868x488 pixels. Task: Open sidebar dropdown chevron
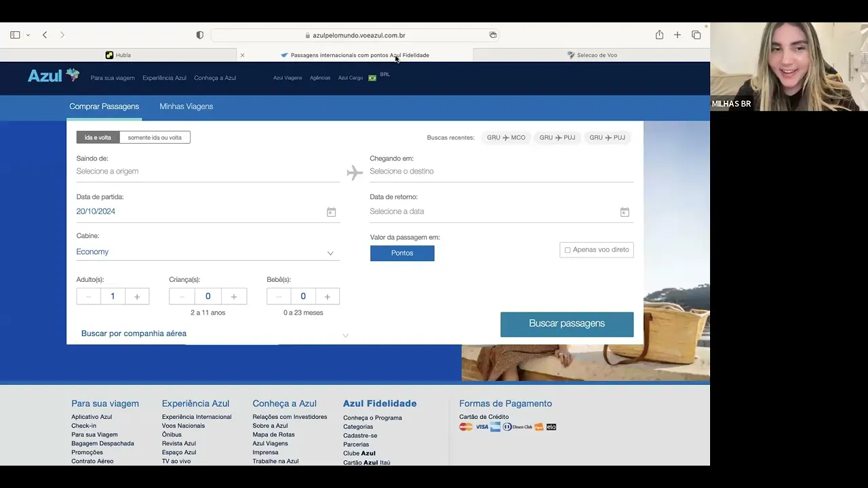tap(28, 35)
